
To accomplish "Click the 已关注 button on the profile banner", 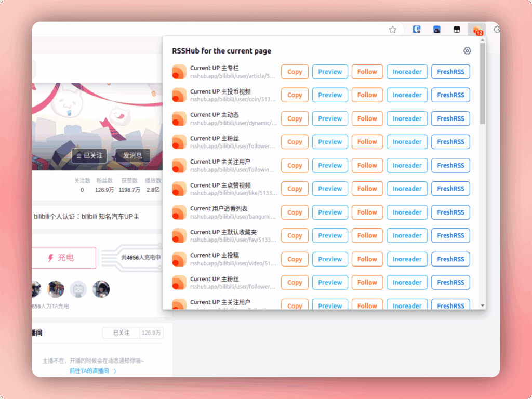I will [89, 156].
